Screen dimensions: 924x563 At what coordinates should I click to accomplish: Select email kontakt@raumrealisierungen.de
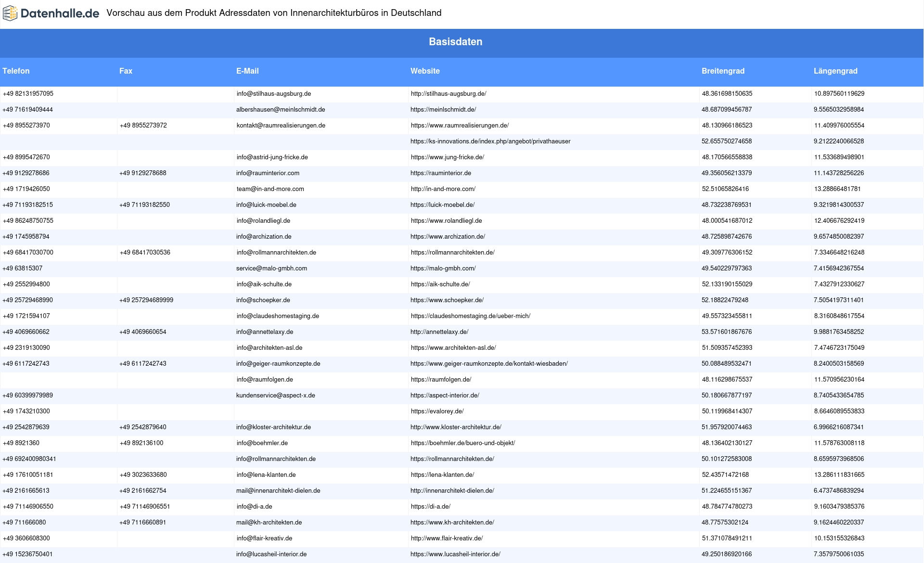click(x=281, y=126)
